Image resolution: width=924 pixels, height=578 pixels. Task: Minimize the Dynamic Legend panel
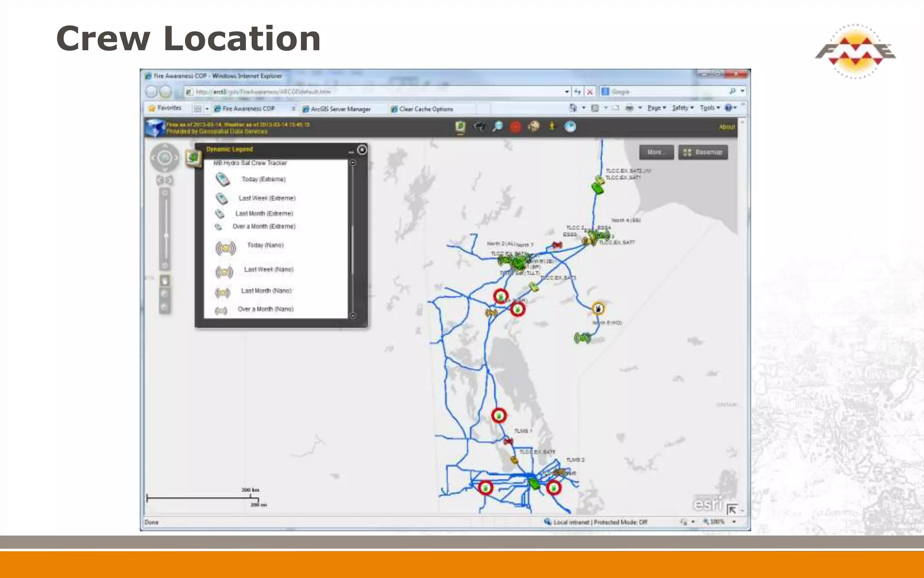click(x=351, y=152)
